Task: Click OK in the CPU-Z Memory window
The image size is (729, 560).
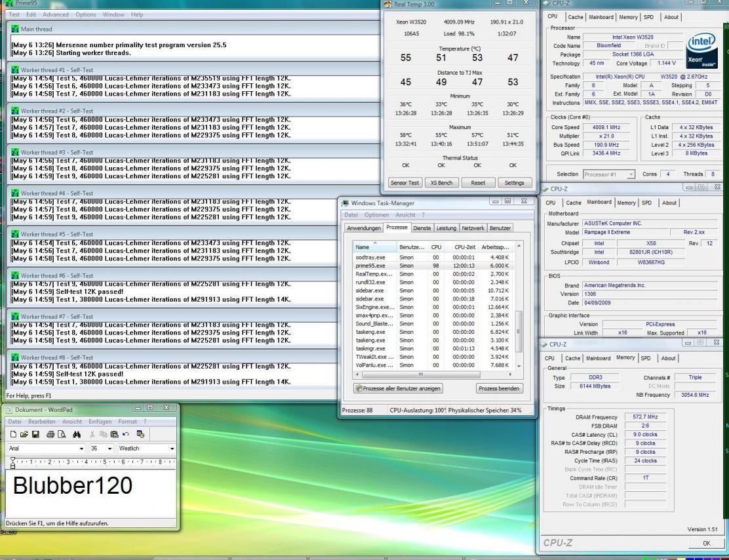Action: pos(706,543)
